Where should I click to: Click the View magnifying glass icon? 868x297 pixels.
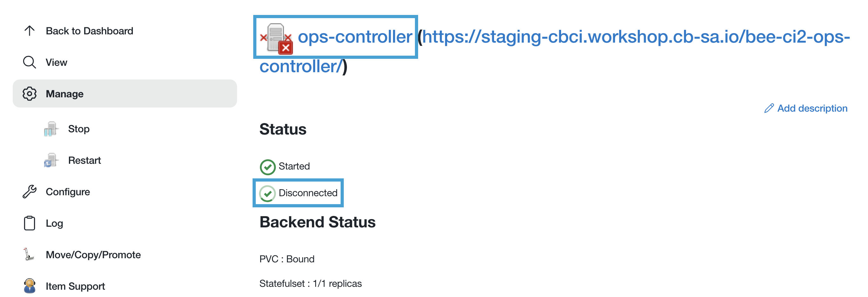coord(30,62)
